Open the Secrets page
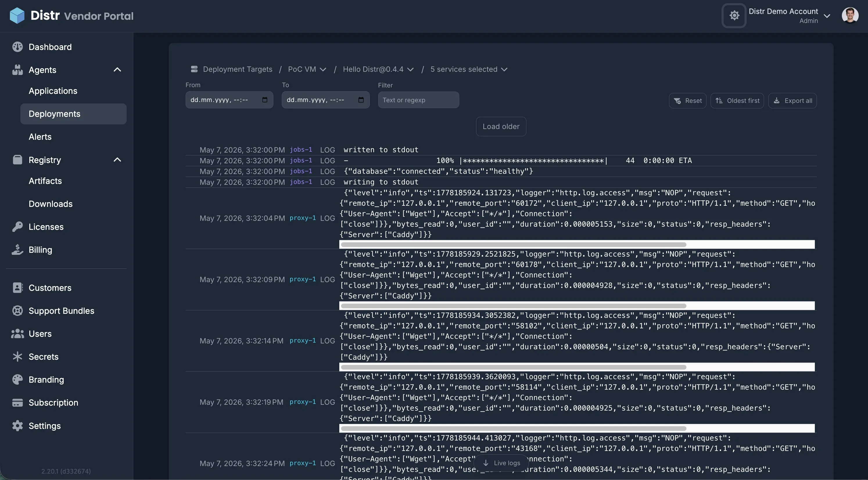The width and height of the screenshot is (868, 480). click(x=44, y=357)
